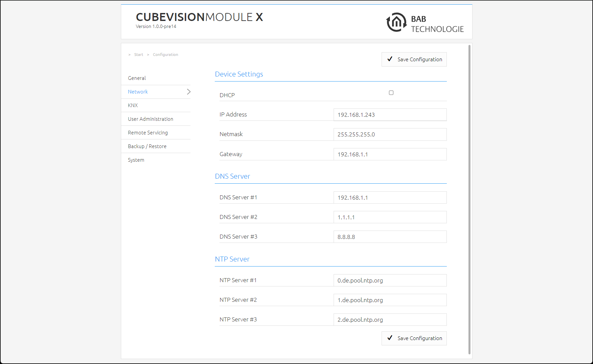Viewport: 593px width, 364px height.
Task: Click the bottom Save Configuration button
Action: click(x=414, y=338)
